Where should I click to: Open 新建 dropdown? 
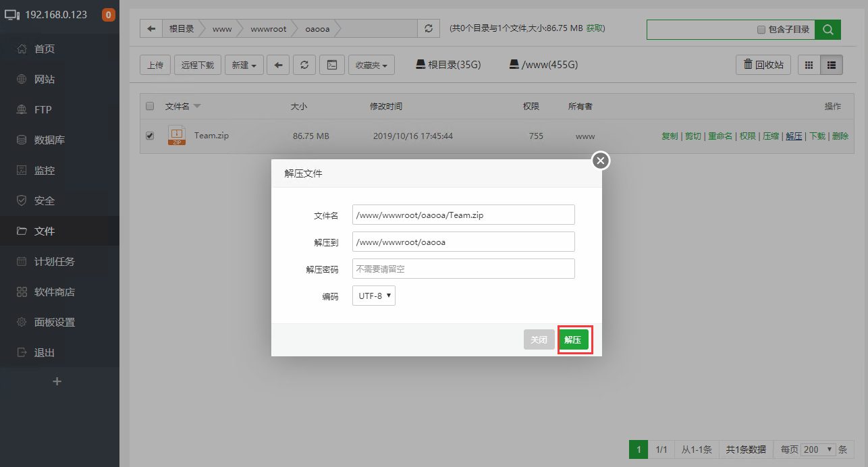(244, 65)
